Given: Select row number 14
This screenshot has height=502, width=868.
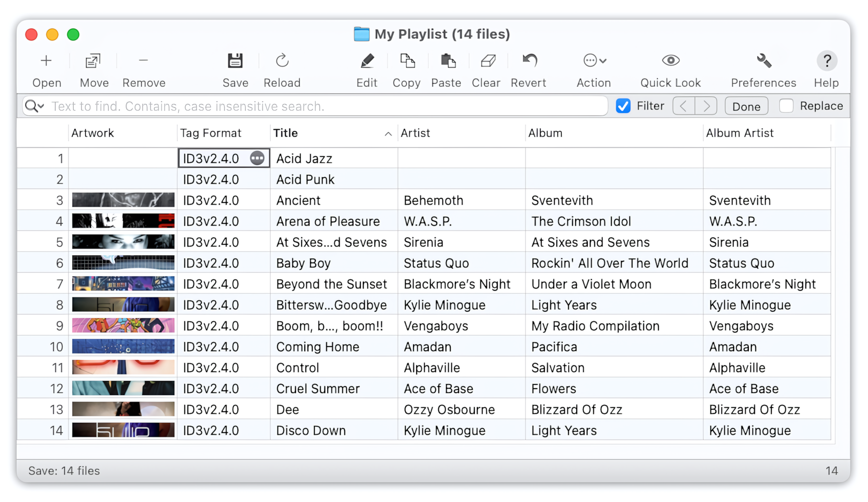Looking at the screenshot, I should click(56, 430).
